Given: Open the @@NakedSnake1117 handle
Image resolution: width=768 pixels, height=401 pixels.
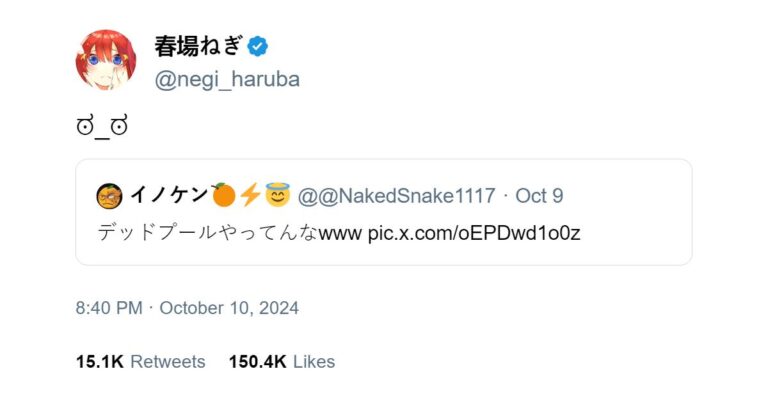Looking at the screenshot, I should pyautogui.click(x=397, y=196).
